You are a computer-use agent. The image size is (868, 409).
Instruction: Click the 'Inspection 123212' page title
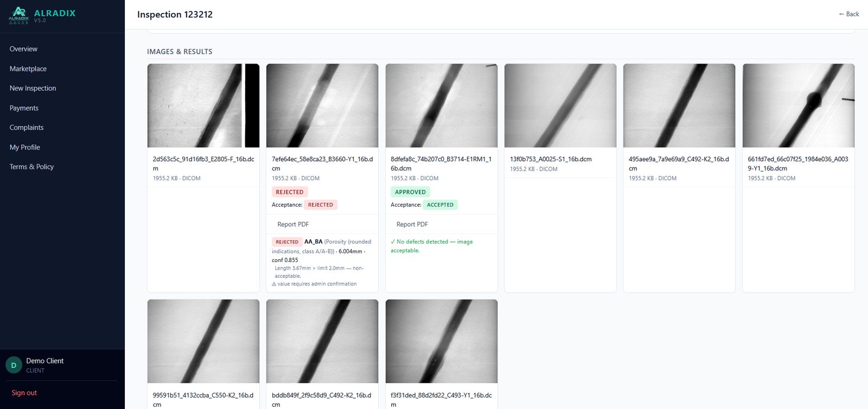point(175,15)
